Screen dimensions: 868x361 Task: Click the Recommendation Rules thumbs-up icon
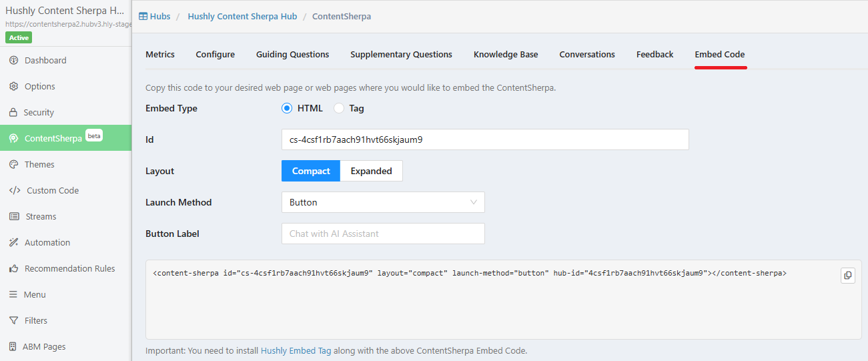13,268
